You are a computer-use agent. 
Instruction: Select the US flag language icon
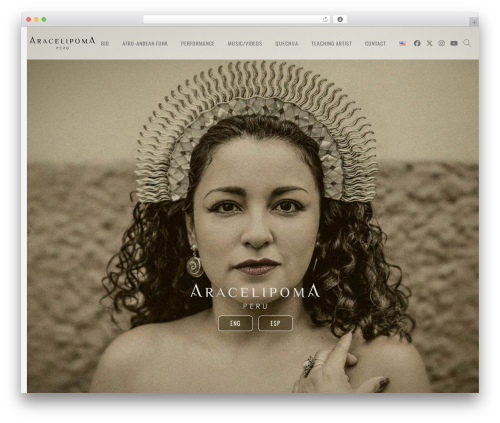pyautogui.click(x=402, y=43)
